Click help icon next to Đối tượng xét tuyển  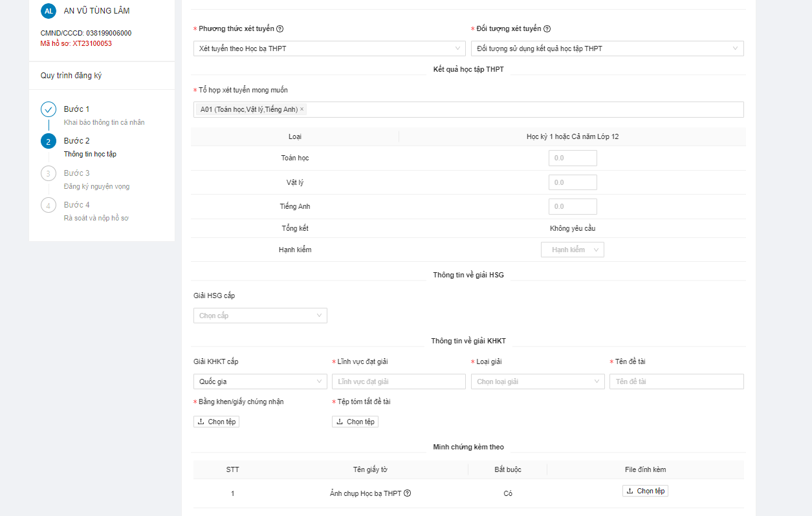coord(547,29)
